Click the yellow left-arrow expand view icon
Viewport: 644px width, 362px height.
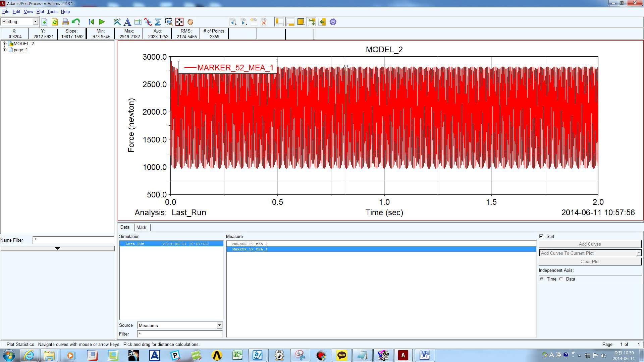click(x=322, y=22)
